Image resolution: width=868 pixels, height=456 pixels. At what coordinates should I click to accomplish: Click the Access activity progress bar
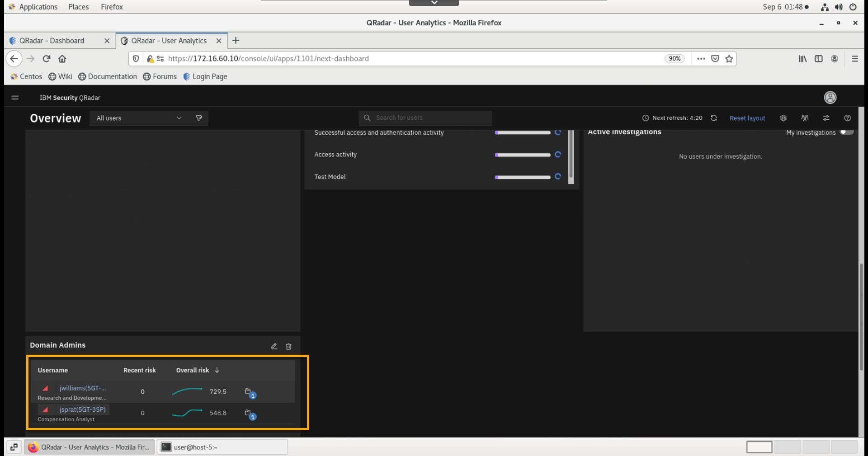coord(523,155)
